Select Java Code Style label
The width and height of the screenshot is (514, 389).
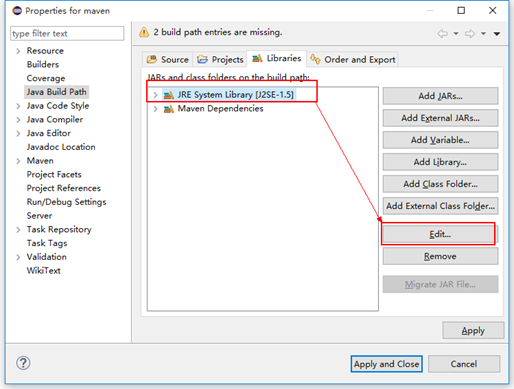tap(58, 106)
